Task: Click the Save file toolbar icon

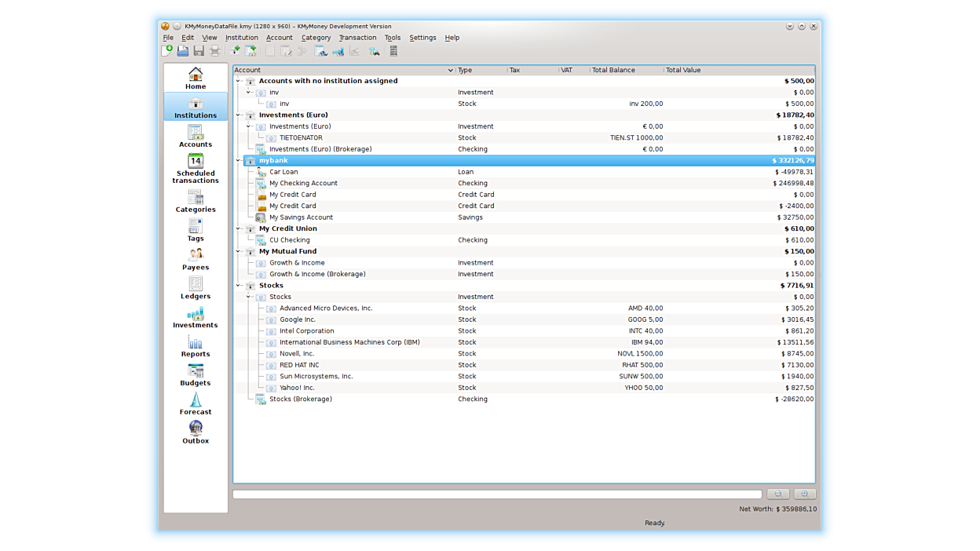Action: (x=199, y=51)
